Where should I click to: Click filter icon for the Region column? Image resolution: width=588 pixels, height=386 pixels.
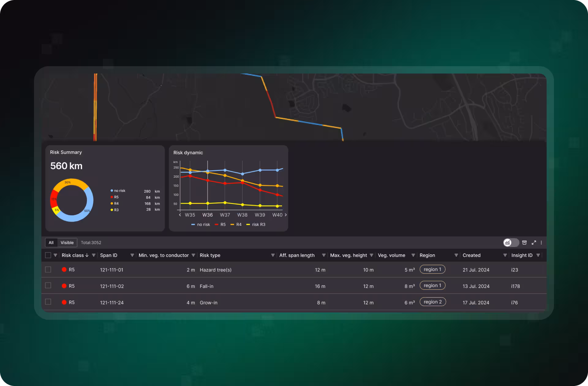pyautogui.click(x=456, y=255)
